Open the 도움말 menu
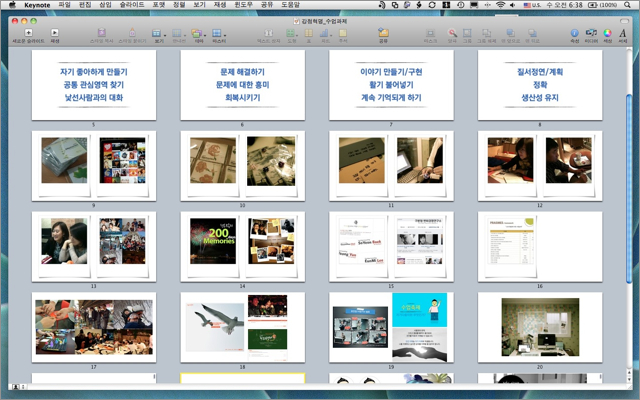Viewport: 640px width, 400px height. click(290, 5)
